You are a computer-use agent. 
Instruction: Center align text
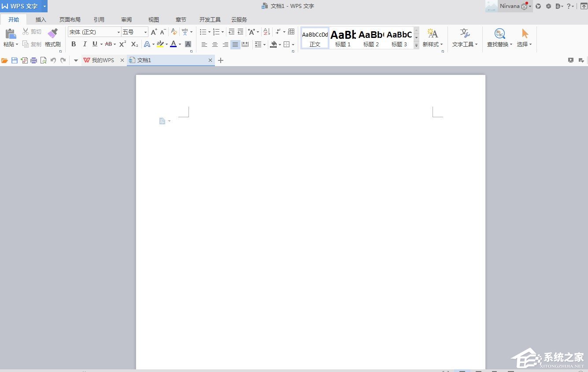215,44
